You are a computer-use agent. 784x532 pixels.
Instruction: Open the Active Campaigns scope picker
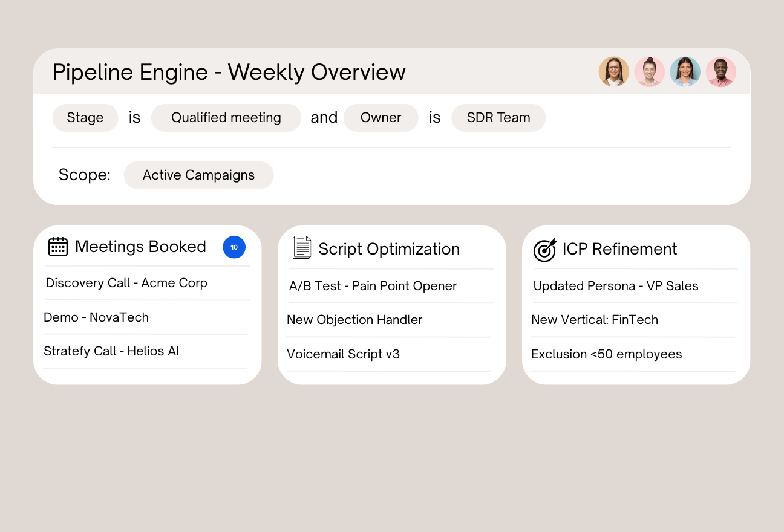pyautogui.click(x=198, y=175)
